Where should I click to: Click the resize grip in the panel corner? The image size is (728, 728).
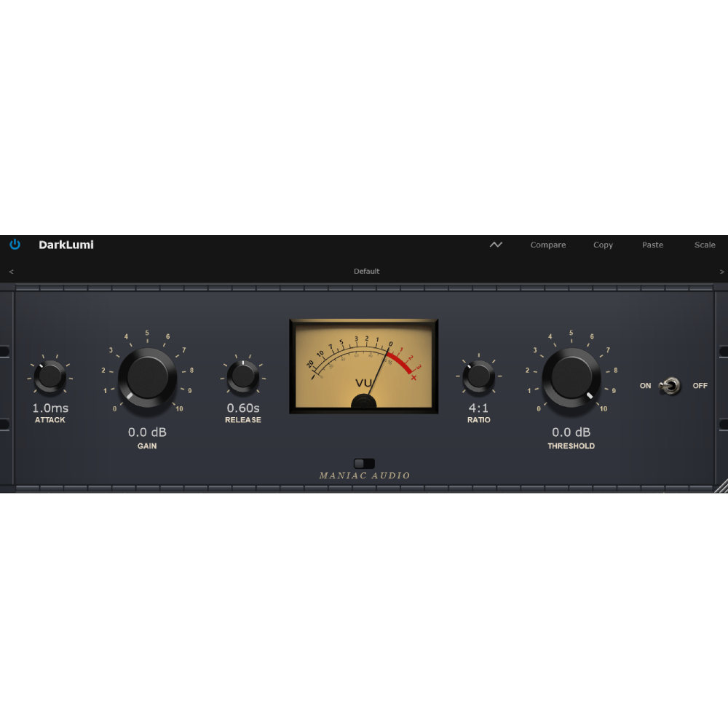point(721,486)
